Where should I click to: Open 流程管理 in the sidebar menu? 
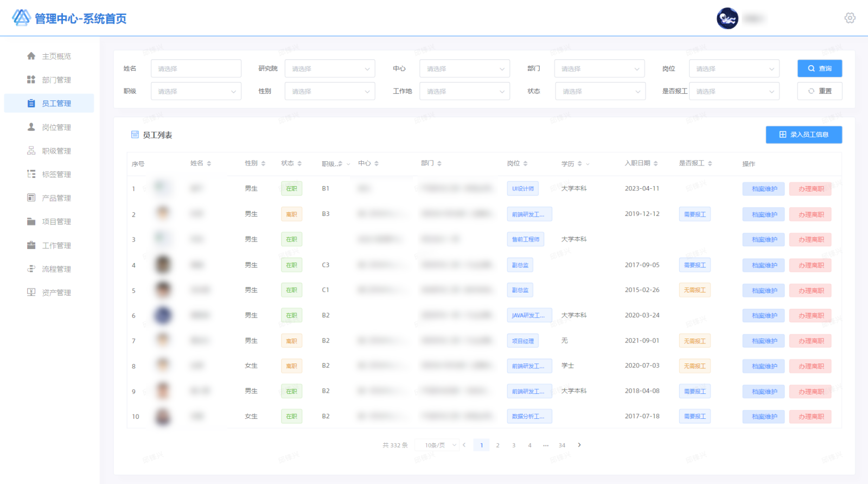click(x=56, y=269)
